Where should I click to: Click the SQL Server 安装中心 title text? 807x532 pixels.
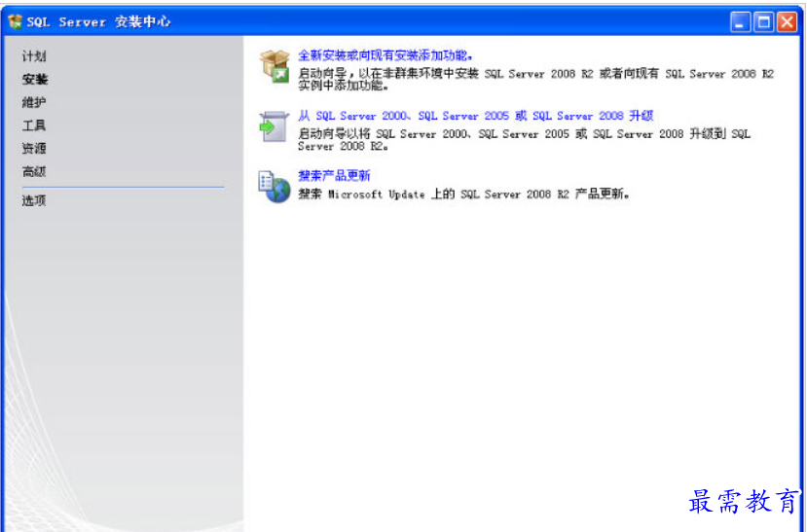pos(98,22)
